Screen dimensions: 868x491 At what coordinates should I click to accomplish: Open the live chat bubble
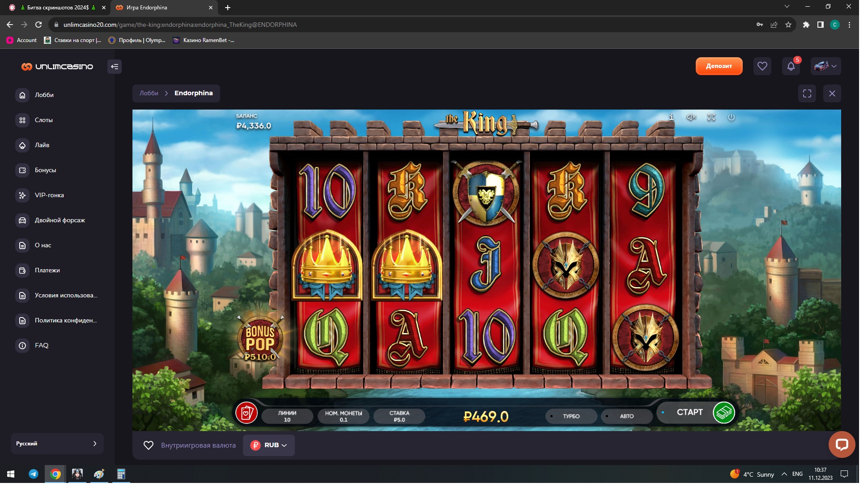841,444
